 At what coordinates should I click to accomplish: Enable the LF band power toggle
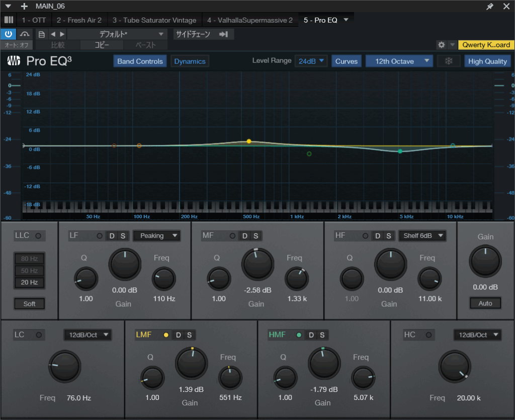(x=99, y=236)
